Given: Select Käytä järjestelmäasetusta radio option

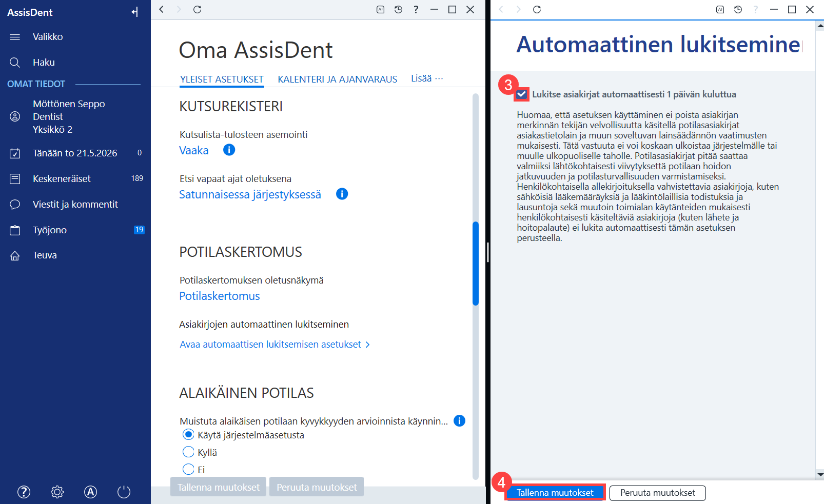Looking at the screenshot, I should coord(188,435).
